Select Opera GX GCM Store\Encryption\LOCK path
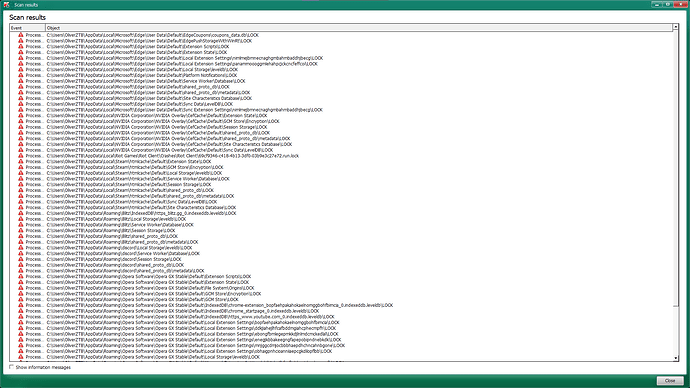The image size is (690, 388). tap(154, 293)
